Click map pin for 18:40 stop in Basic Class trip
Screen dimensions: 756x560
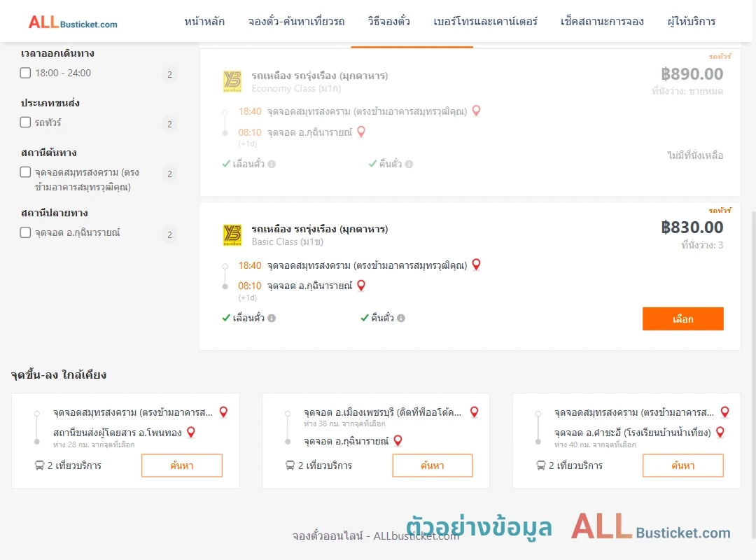click(x=476, y=265)
